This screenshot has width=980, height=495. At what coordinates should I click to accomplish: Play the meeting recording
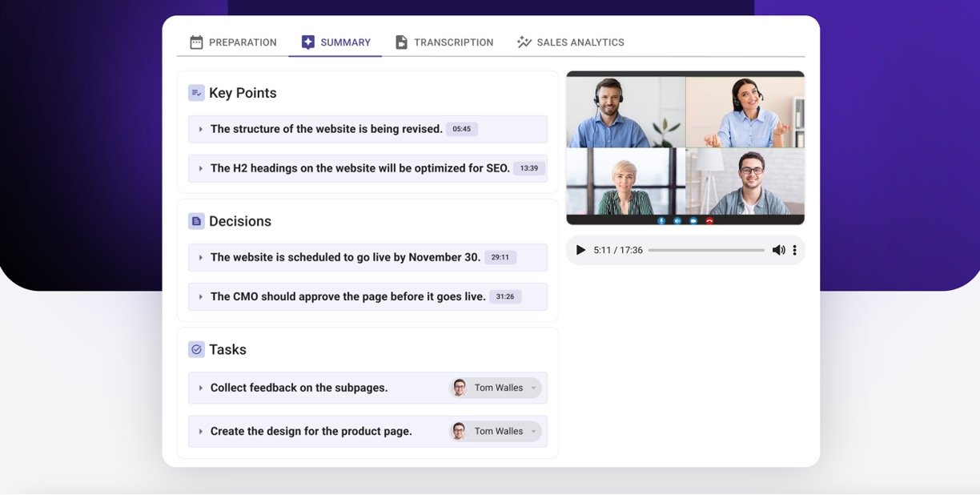point(581,251)
